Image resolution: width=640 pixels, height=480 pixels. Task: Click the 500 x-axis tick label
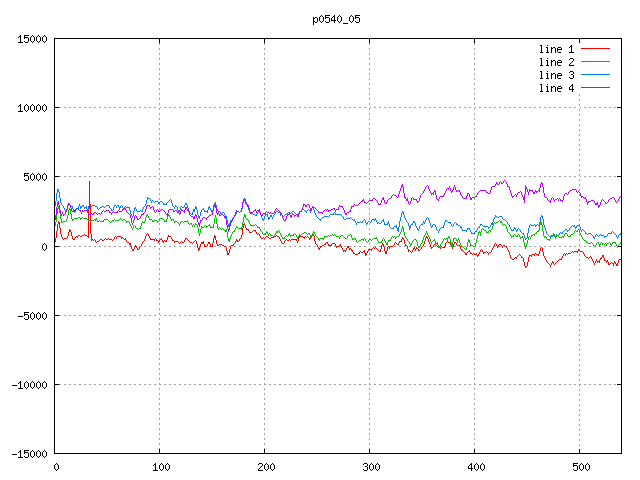579,467
